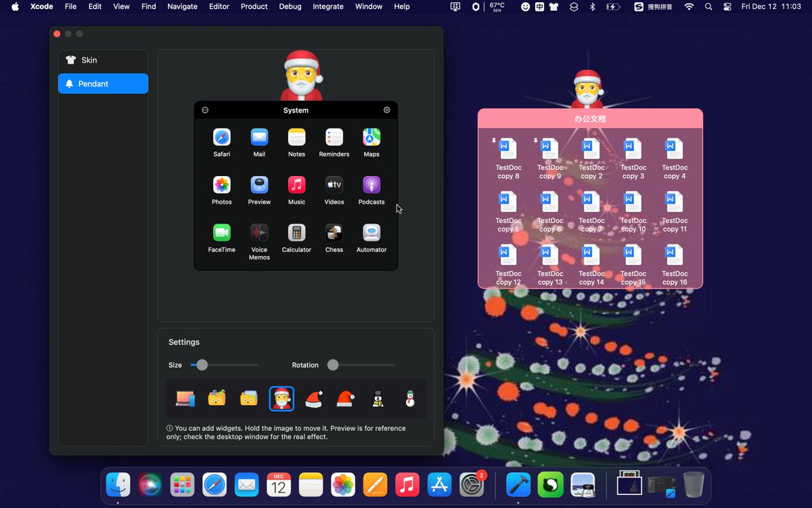This screenshot has width=812, height=508.
Task: Choose the black top hat snowman pendant
Action: click(x=378, y=399)
